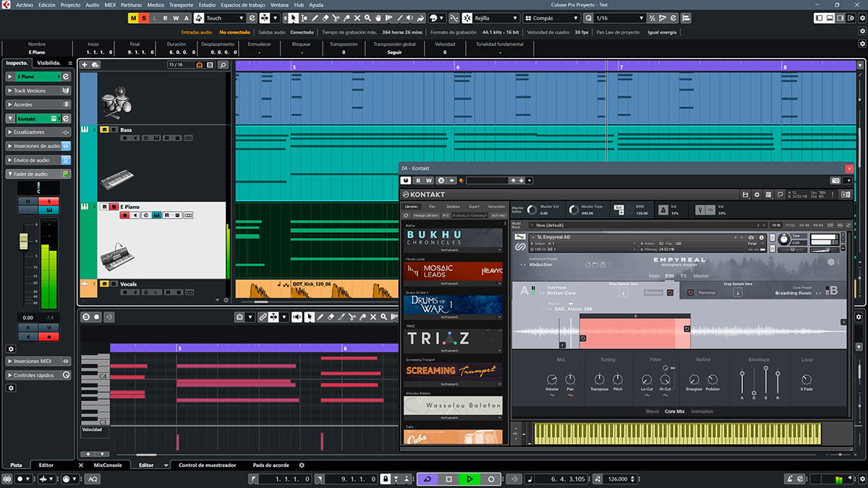Screen dimensions: 868x488
Task: Toggle Solo Editor S button in key editor
Action: [x=86, y=317]
